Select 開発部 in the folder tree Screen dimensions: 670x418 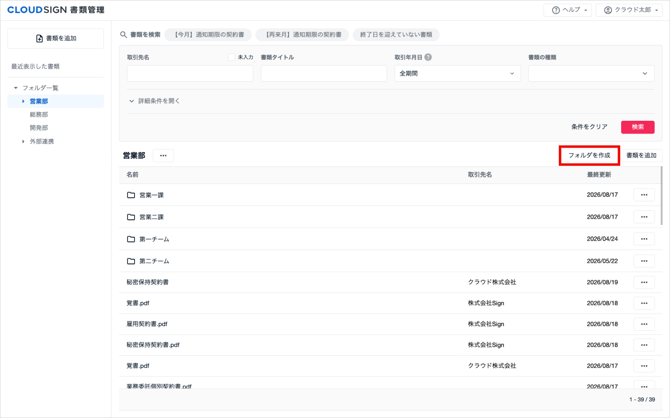click(39, 128)
